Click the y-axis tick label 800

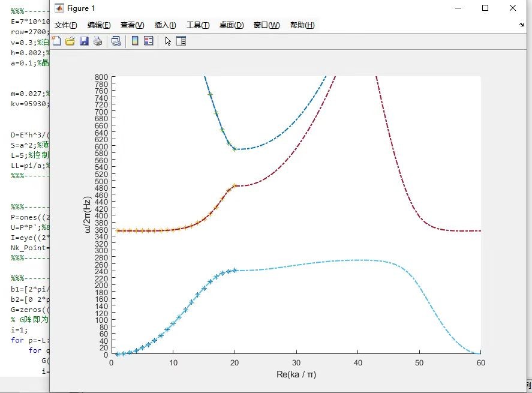tap(101, 77)
